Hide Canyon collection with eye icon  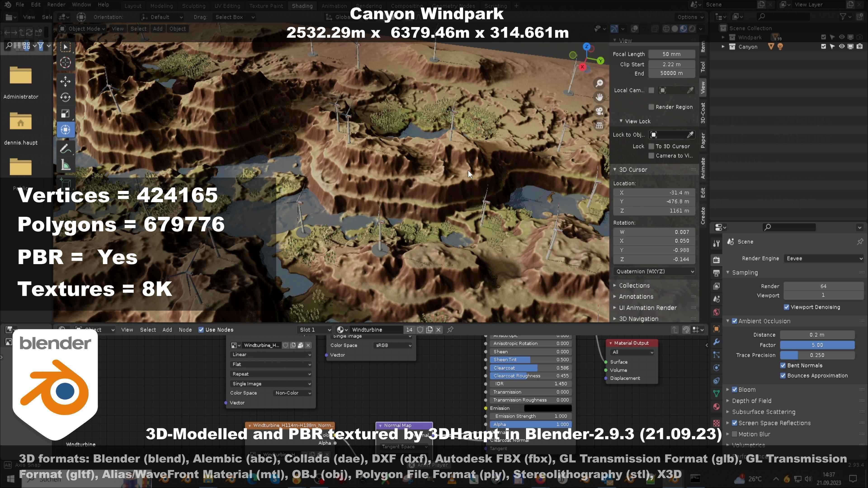click(x=842, y=47)
